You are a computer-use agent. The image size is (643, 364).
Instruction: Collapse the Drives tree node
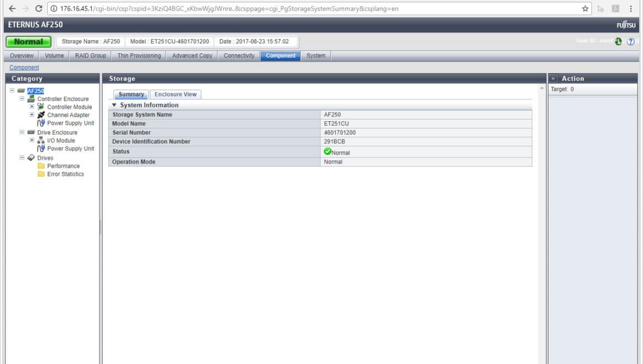click(x=22, y=158)
